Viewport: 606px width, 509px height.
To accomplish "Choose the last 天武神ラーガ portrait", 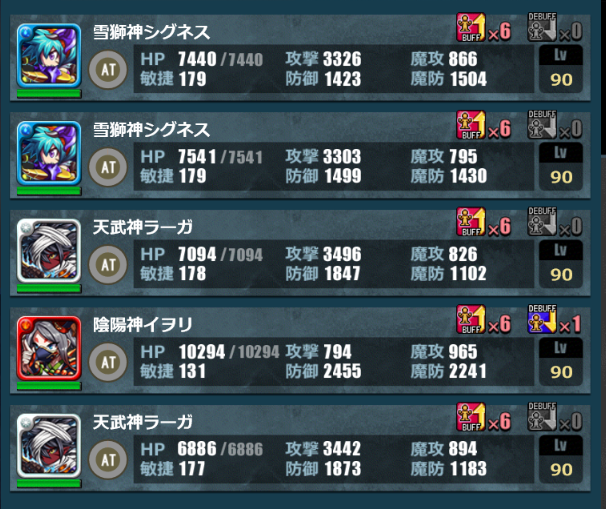I will pyautogui.click(x=49, y=446).
